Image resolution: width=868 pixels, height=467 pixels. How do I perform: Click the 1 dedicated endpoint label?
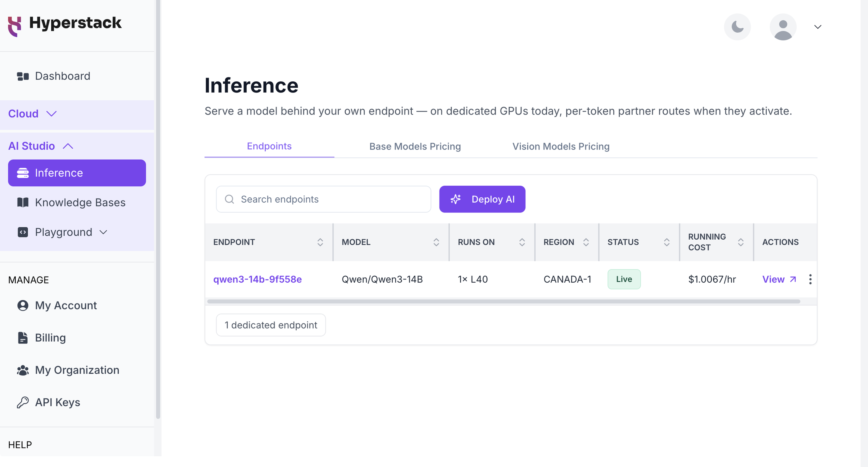click(271, 325)
